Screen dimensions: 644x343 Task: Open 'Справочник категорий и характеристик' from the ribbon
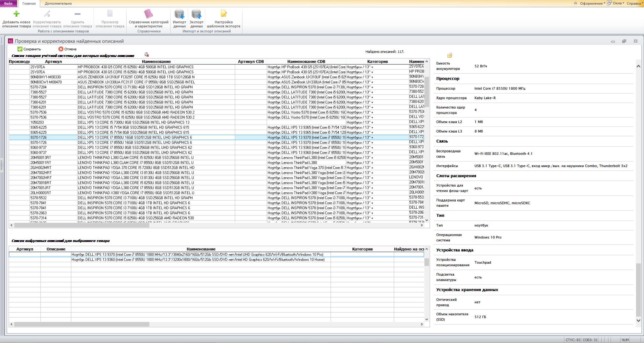pyautogui.click(x=149, y=18)
